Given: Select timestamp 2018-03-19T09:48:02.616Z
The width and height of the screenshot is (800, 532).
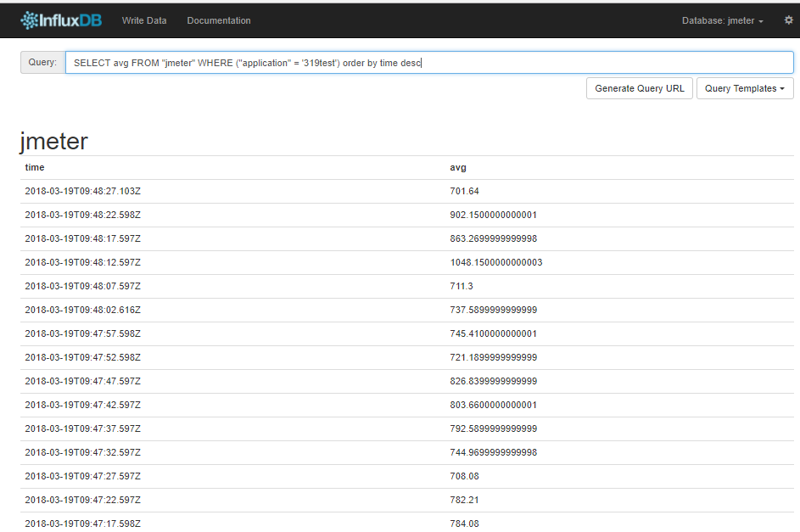Looking at the screenshot, I should click(x=82, y=310).
